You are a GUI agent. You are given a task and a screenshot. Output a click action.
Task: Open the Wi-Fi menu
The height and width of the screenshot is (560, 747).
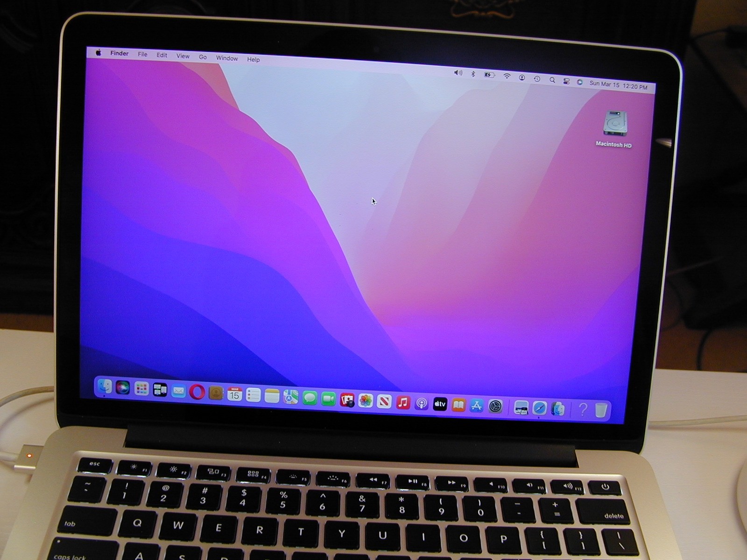click(x=507, y=76)
